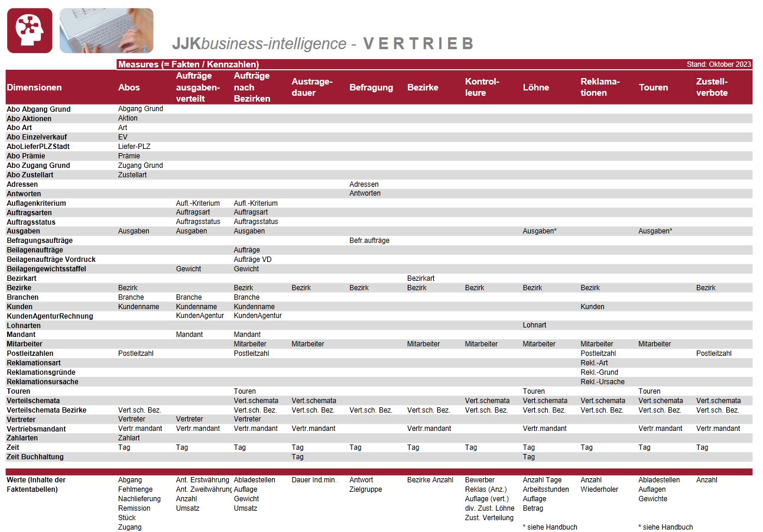Click the 'Rekl.-Ursache' cell
Screen dimensions: 763x532
pos(602,382)
